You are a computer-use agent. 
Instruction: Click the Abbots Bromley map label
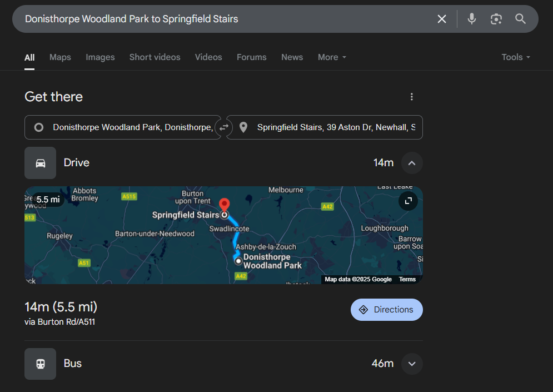click(x=84, y=195)
